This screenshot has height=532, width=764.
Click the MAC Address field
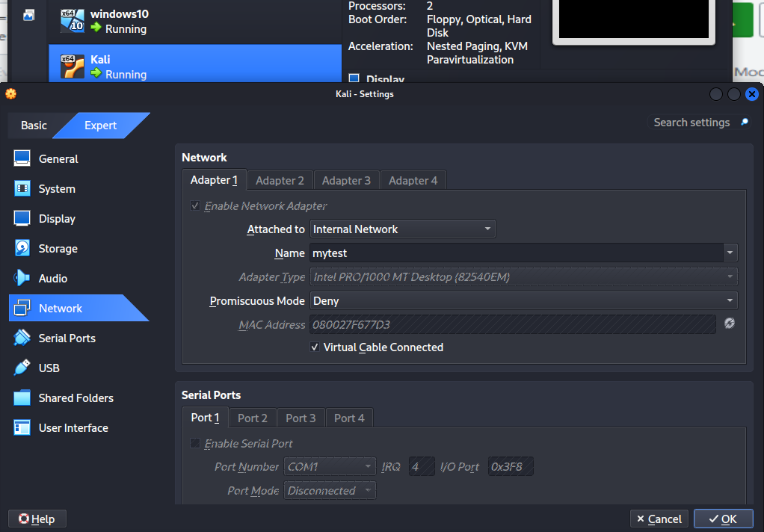tap(513, 324)
